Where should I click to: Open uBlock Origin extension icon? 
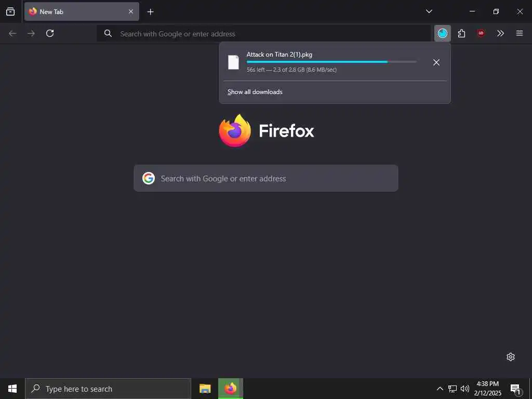pyautogui.click(x=481, y=33)
